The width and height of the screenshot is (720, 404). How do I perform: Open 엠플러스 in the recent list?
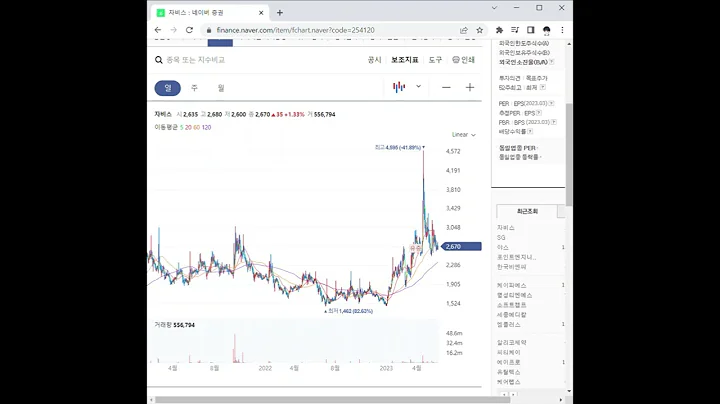pos(508,325)
